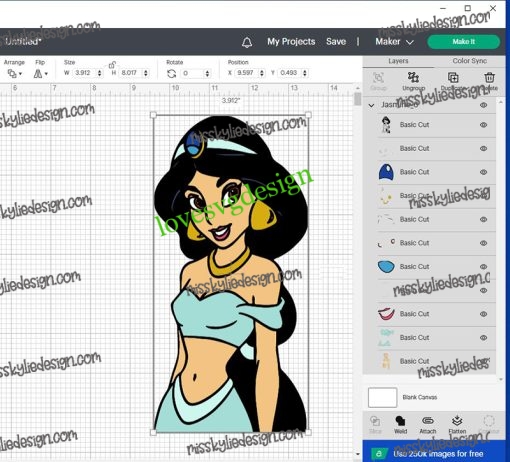Screen dimensions: 510x462
Task: Hide the lips Basic Cut layer
Action: (483, 314)
